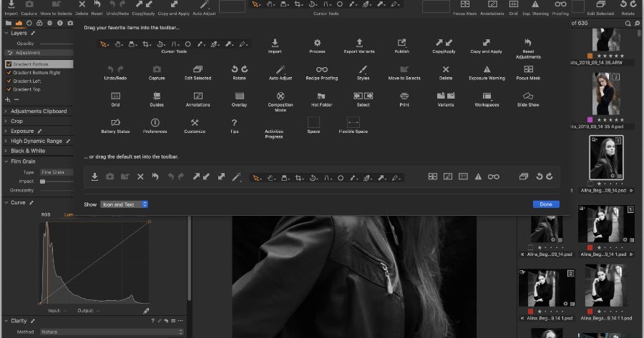Image resolution: width=644 pixels, height=338 pixels.
Task: Select the Focus Mask icon in palette
Action: [x=528, y=69]
